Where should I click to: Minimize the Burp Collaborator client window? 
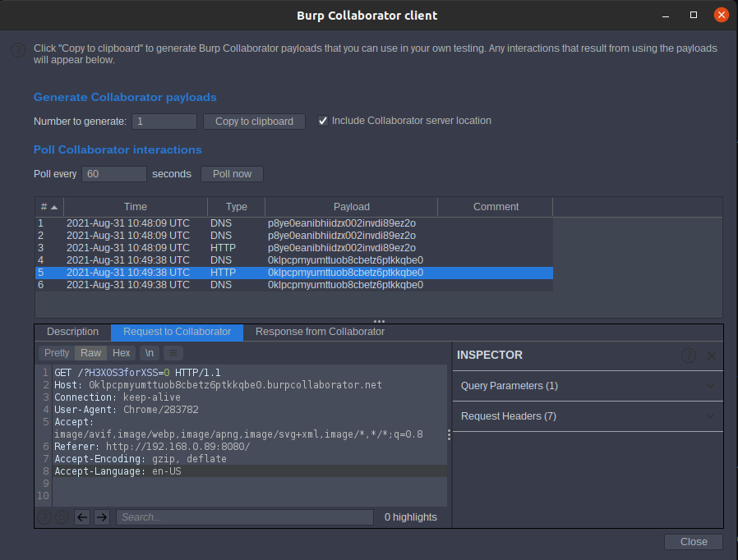666,16
